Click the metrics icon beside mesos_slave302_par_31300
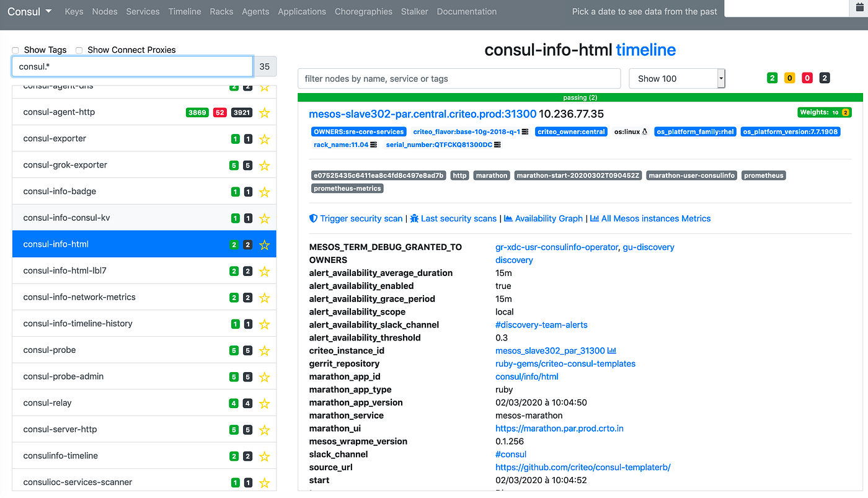 coord(611,350)
